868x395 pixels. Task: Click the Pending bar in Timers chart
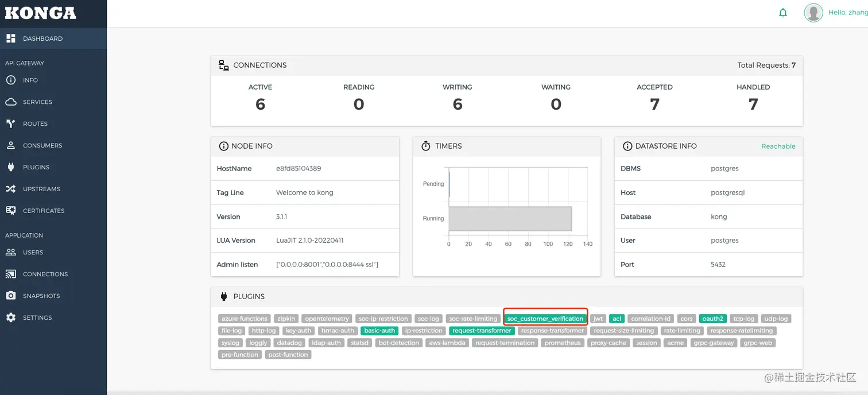coord(449,184)
